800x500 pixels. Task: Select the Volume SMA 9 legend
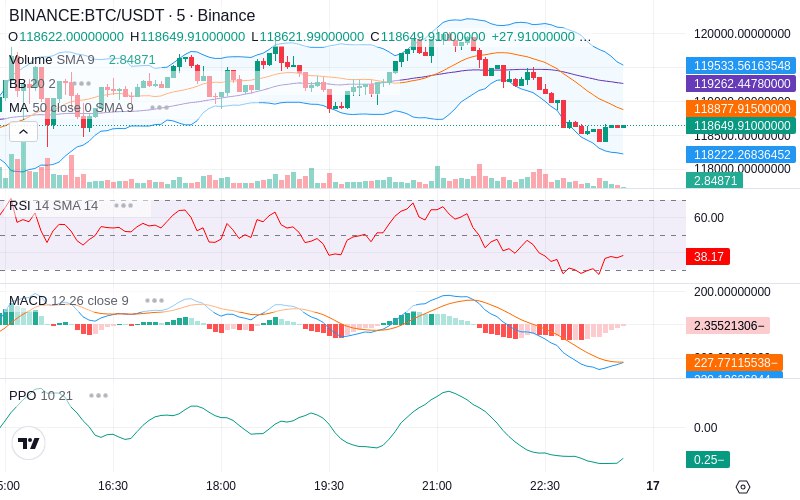tap(52, 60)
